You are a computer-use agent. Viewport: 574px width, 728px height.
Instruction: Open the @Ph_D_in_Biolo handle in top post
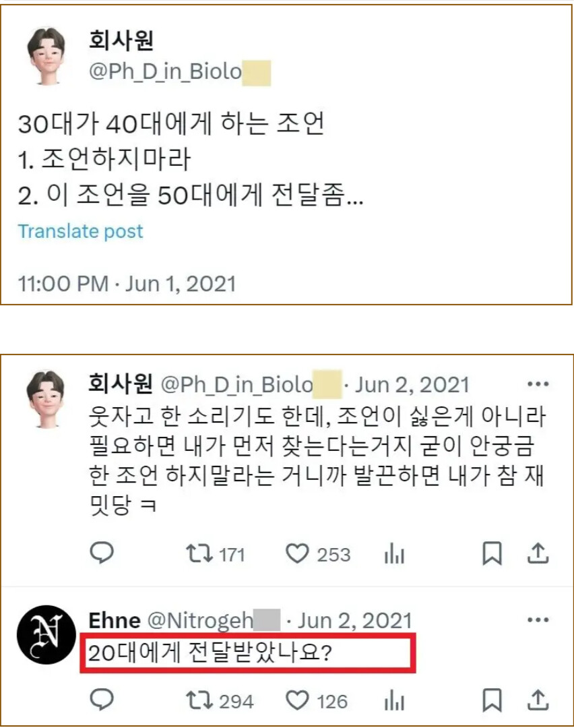click(x=180, y=72)
